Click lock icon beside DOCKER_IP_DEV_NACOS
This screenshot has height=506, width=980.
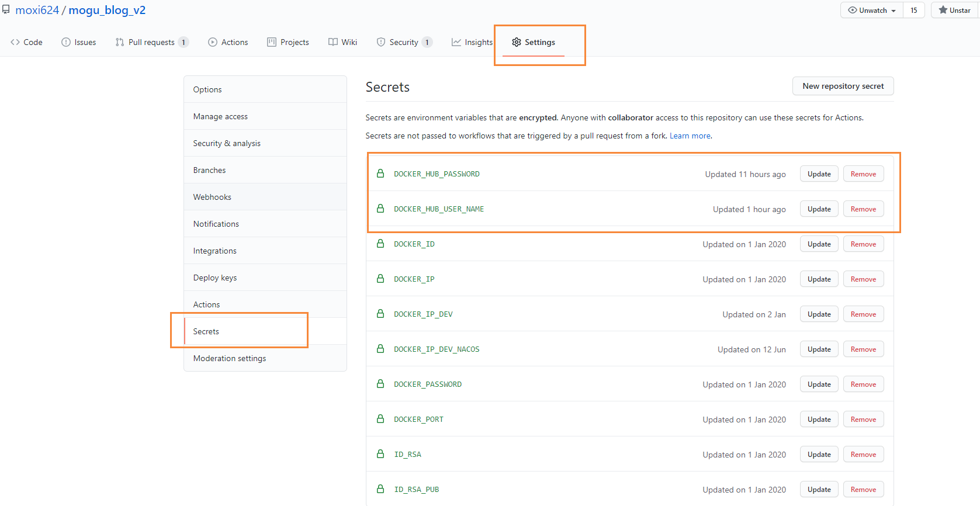pyautogui.click(x=380, y=349)
